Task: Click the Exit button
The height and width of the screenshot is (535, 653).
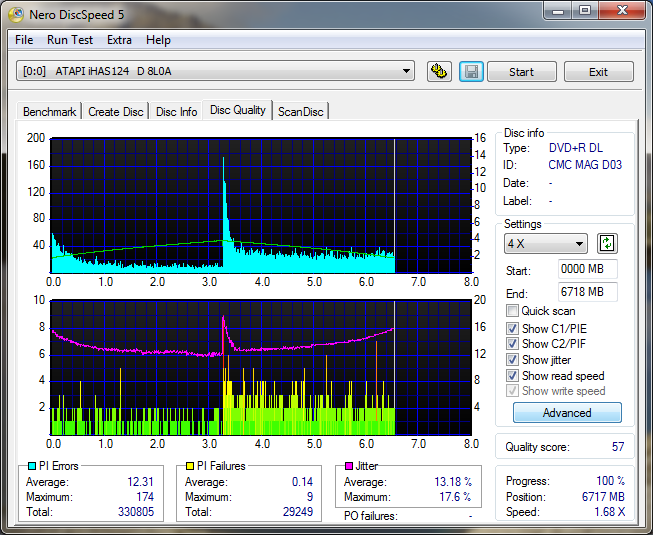Action: (x=598, y=72)
